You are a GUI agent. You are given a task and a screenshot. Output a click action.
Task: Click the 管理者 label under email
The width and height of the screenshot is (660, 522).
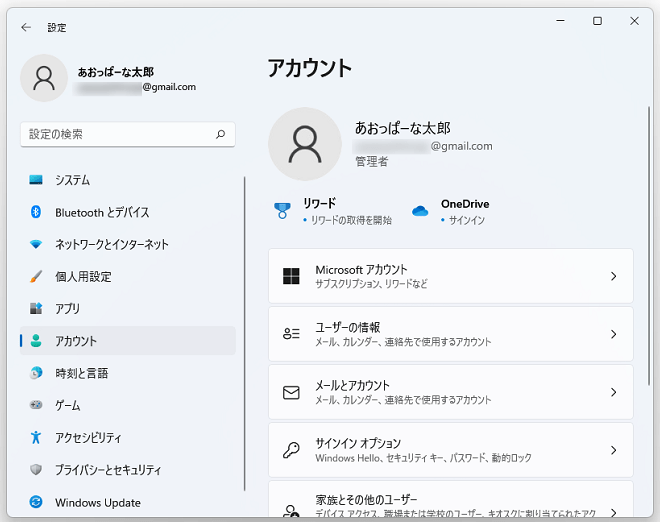371,161
